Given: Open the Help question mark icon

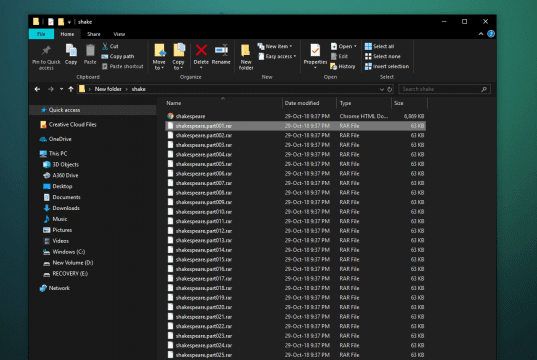Looking at the screenshot, I should point(491,34).
